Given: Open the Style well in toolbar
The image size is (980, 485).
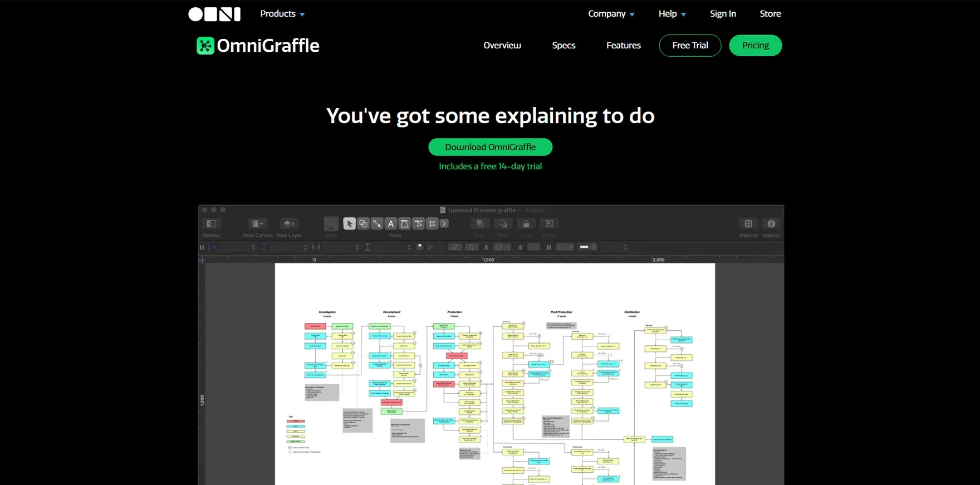Looking at the screenshot, I should (331, 224).
